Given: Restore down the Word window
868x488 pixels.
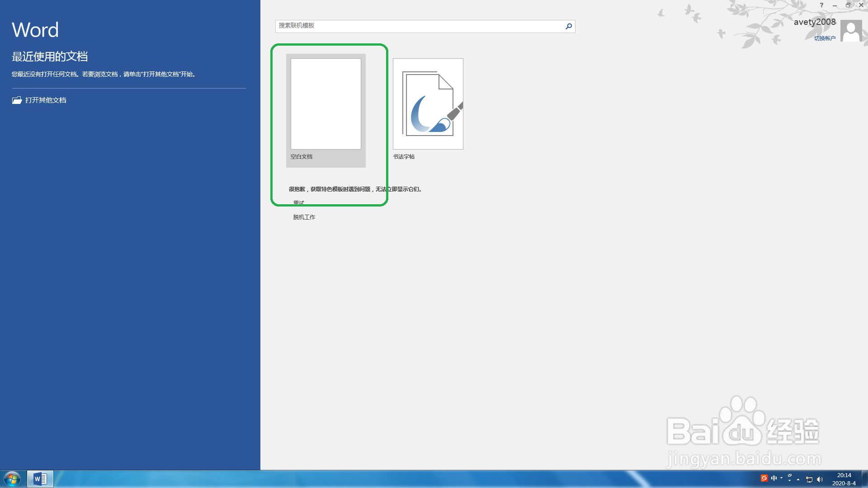Looking at the screenshot, I should (x=848, y=5).
